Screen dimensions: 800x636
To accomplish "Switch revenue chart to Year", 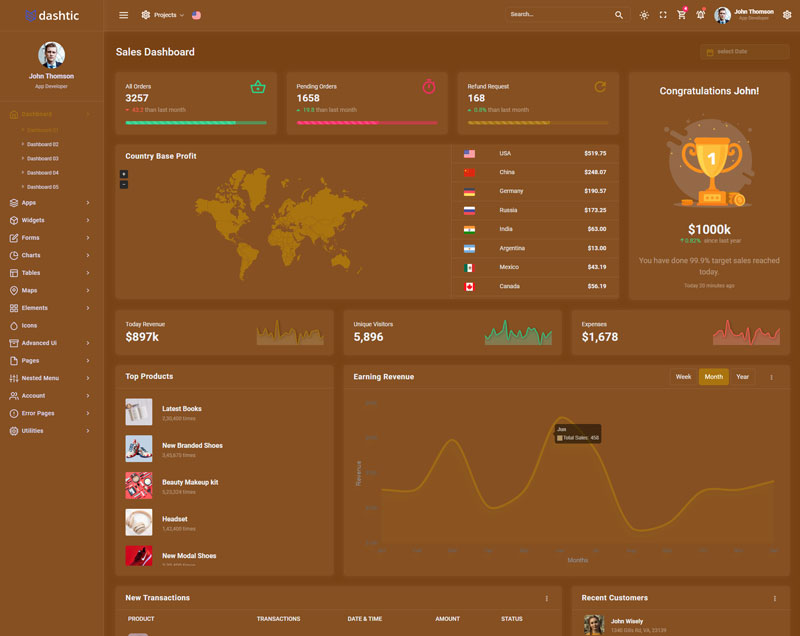I will pos(742,377).
